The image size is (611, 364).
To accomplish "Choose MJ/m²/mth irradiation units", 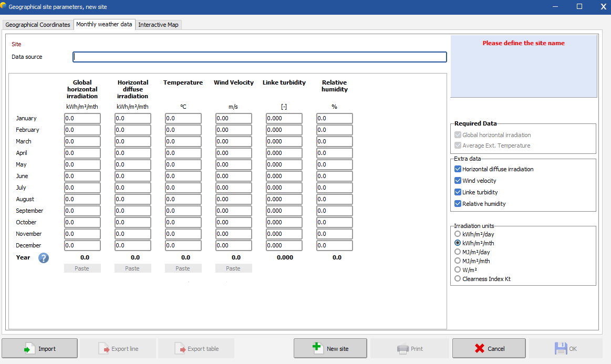I will pos(458,261).
